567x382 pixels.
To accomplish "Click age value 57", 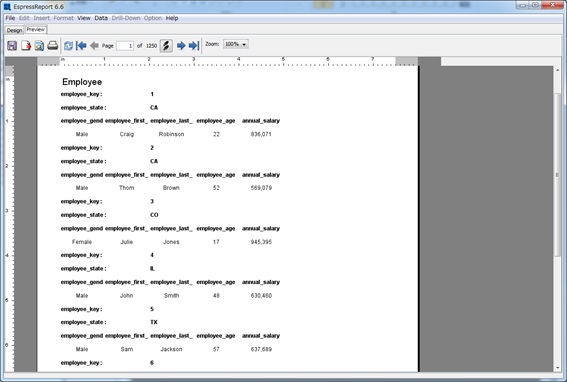I will [x=216, y=349].
